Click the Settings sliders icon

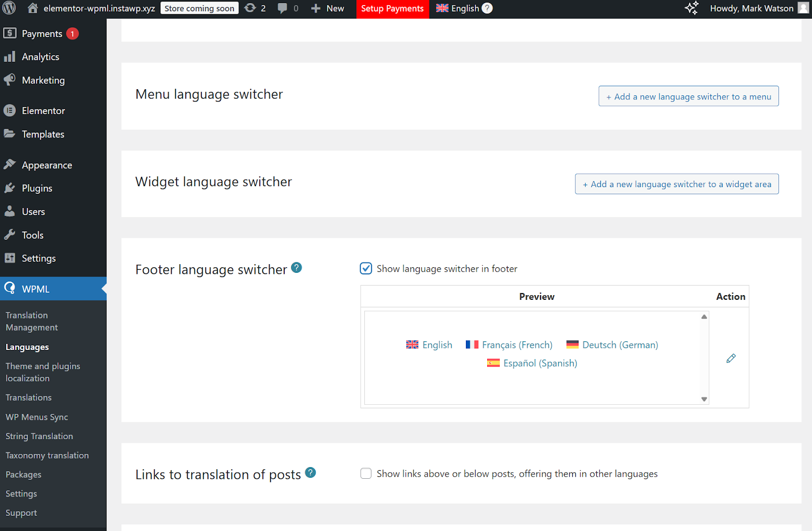[x=10, y=258]
